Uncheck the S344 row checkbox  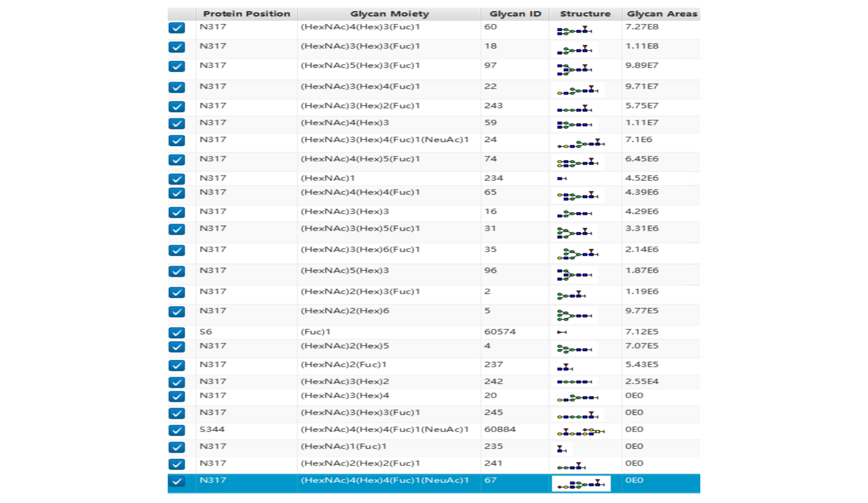(x=176, y=430)
